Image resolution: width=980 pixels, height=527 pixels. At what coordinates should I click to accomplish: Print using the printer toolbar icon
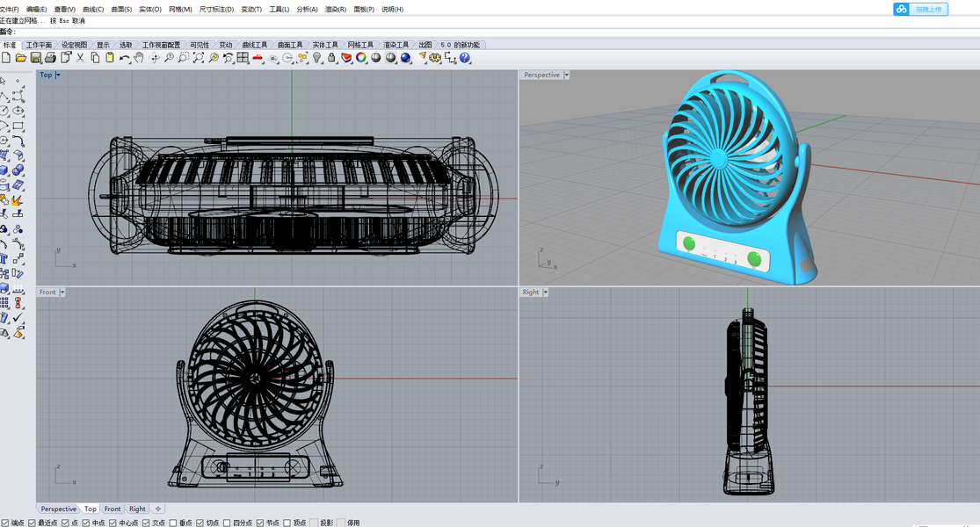tap(51, 57)
